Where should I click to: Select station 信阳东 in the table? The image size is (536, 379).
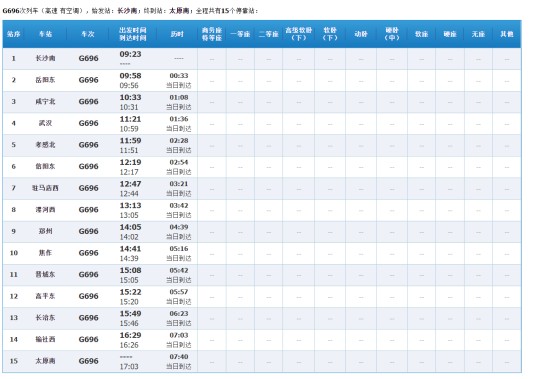45,166
